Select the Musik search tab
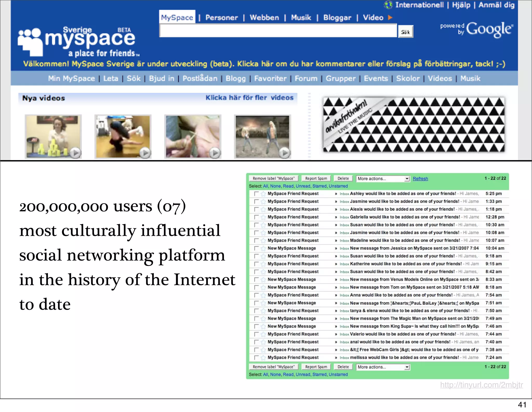The width and height of the screenshot is (532, 412). click(301, 18)
